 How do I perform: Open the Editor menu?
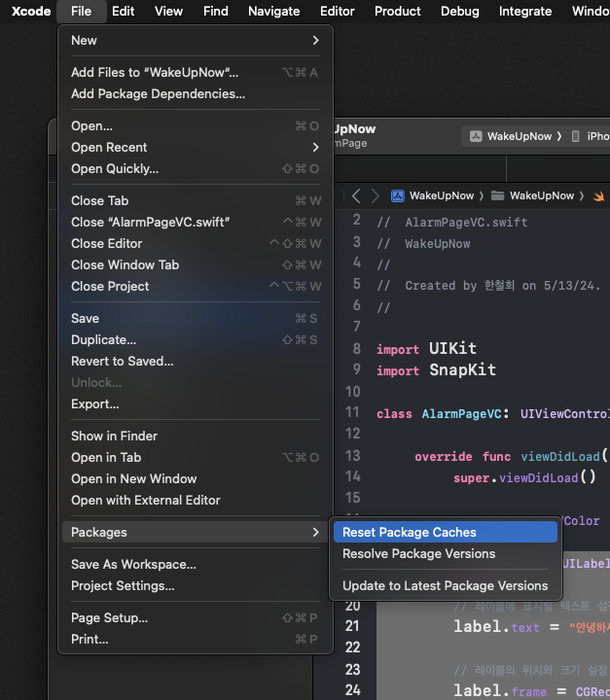point(337,11)
